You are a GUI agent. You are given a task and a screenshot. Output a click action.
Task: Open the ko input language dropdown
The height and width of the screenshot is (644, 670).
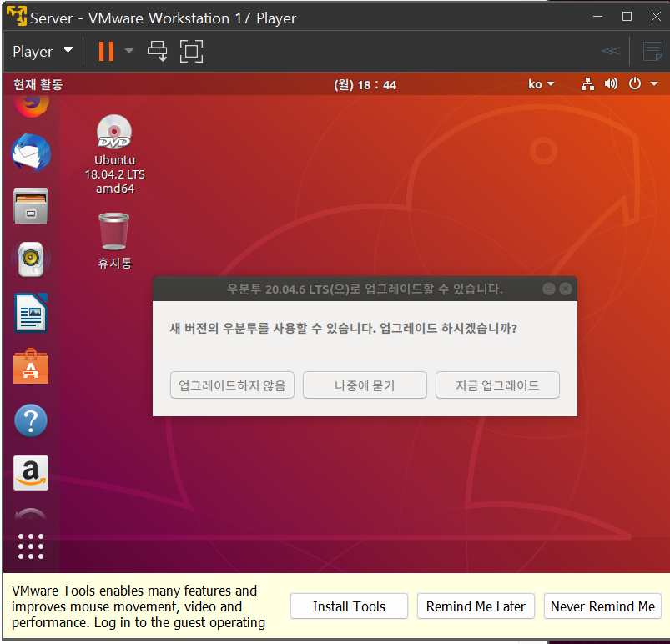[x=541, y=84]
